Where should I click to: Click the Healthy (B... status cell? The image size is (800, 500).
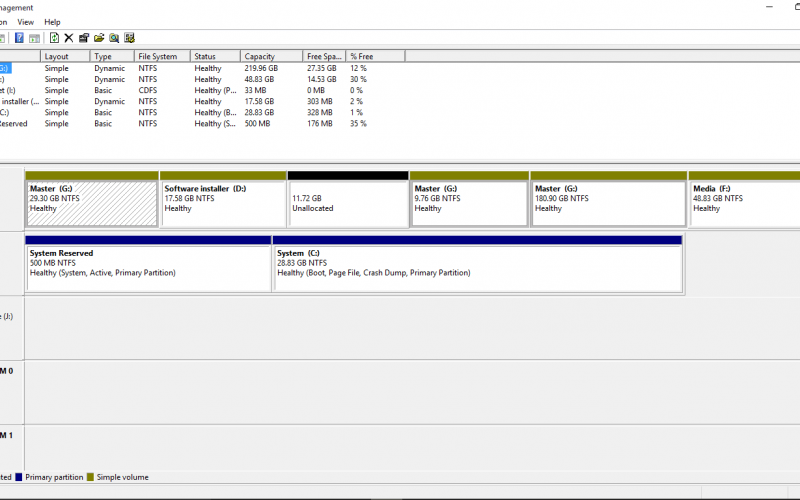[215, 112]
